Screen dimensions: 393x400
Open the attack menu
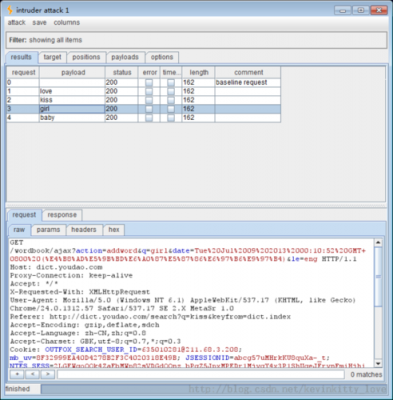tap(16, 23)
